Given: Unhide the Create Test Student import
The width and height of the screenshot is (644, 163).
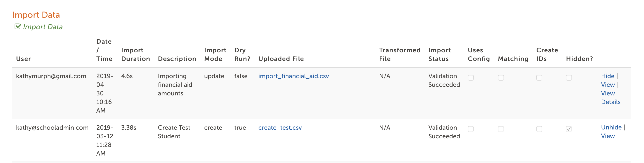Looking at the screenshot, I should (x=611, y=128).
